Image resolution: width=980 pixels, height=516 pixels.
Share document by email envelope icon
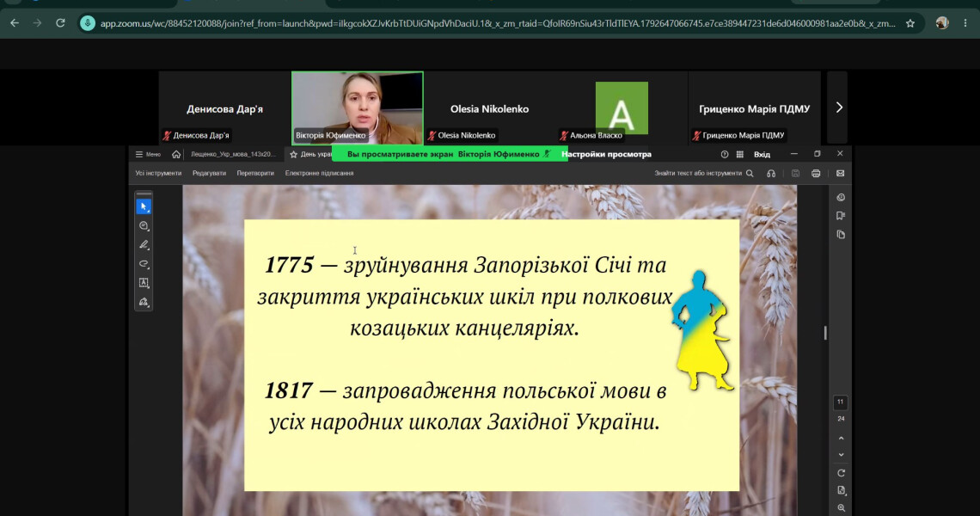point(840,173)
